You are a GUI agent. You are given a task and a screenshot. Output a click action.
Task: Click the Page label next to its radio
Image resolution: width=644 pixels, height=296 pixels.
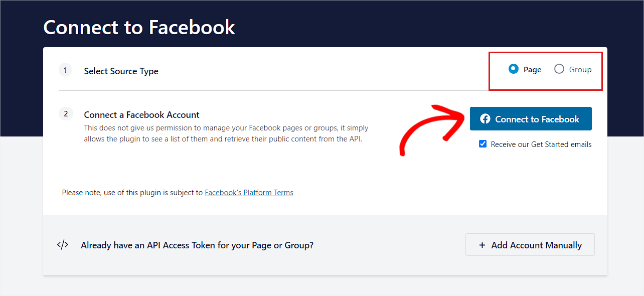(533, 69)
